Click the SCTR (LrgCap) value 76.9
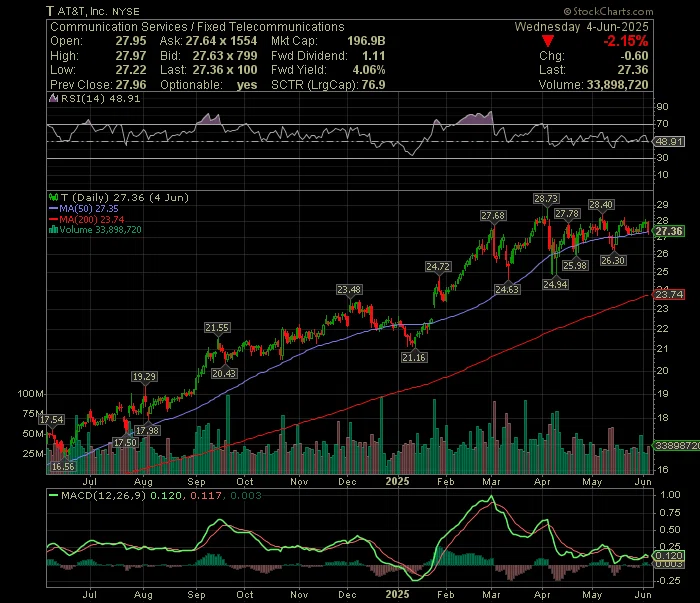Viewport: 700px width, 603px height. tap(373, 85)
